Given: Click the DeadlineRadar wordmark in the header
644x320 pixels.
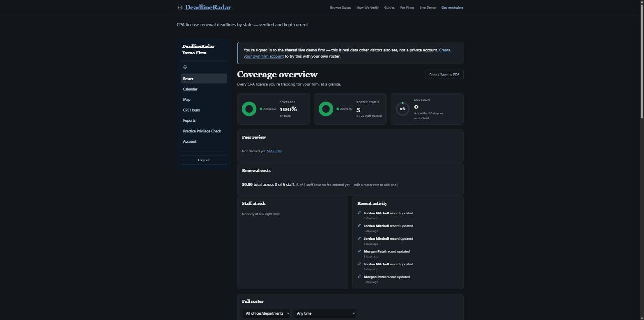Looking at the screenshot, I should coord(208,7).
